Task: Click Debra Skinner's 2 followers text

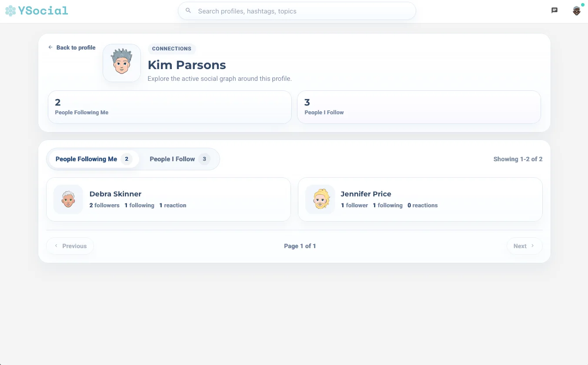Action: click(x=104, y=205)
